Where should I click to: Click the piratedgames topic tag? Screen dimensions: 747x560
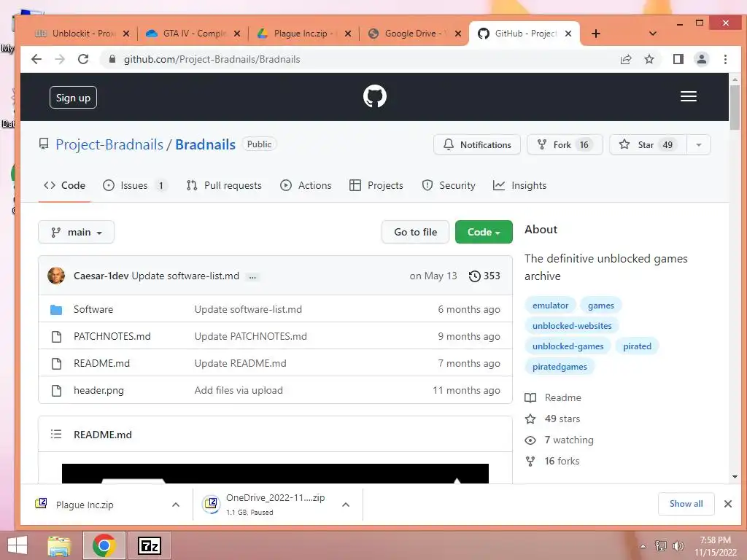[560, 367]
